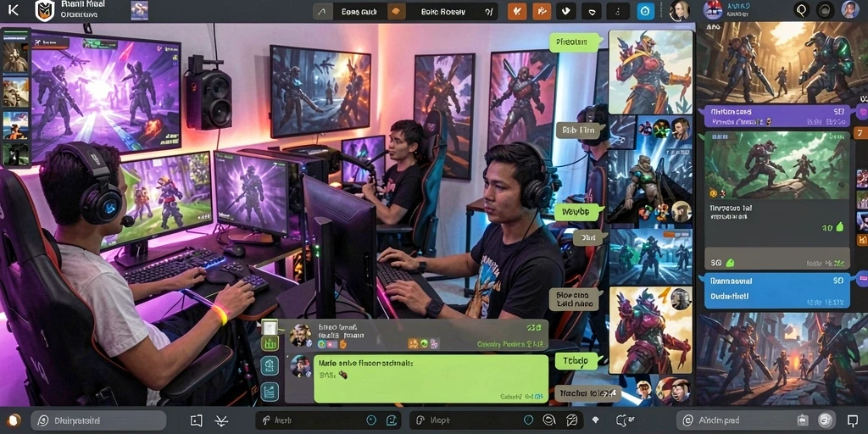Open the avatar on the first chat message
This screenshot has height=434, width=868.
[301, 335]
